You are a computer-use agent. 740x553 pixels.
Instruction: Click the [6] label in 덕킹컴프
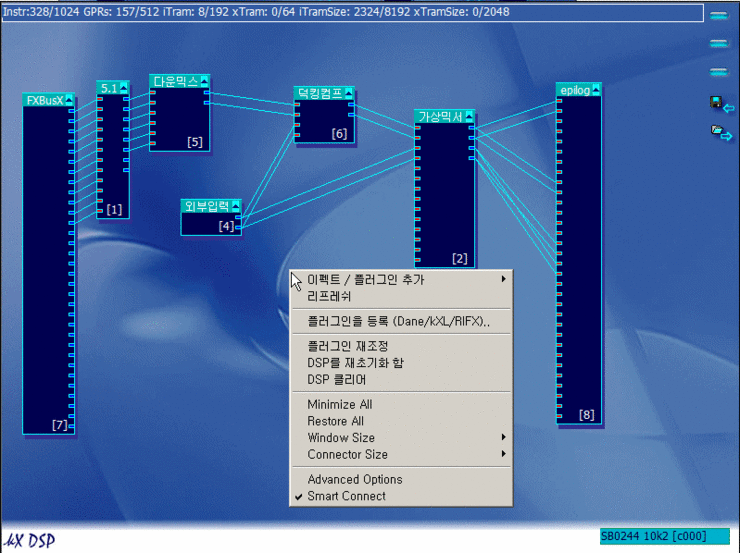pyautogui.click(x=339, y=134)
